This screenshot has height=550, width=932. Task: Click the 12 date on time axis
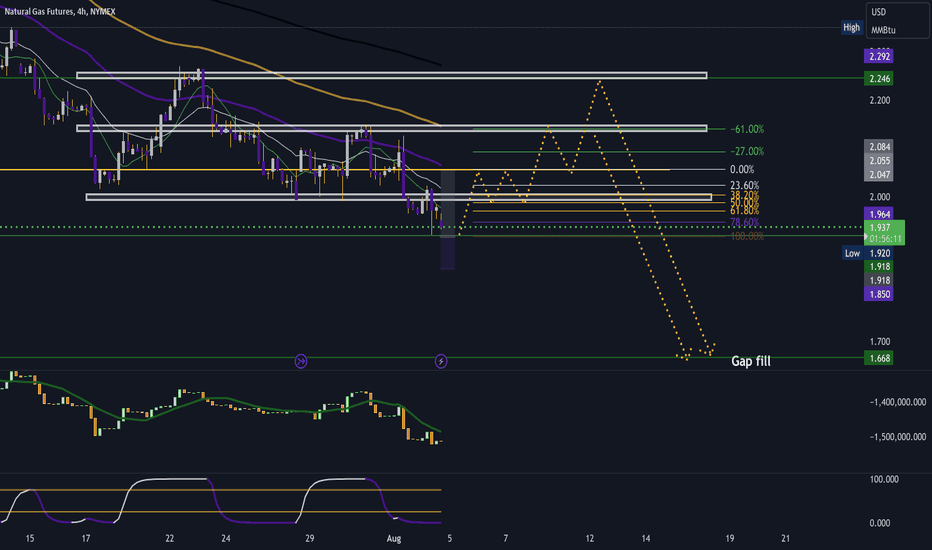589,539
